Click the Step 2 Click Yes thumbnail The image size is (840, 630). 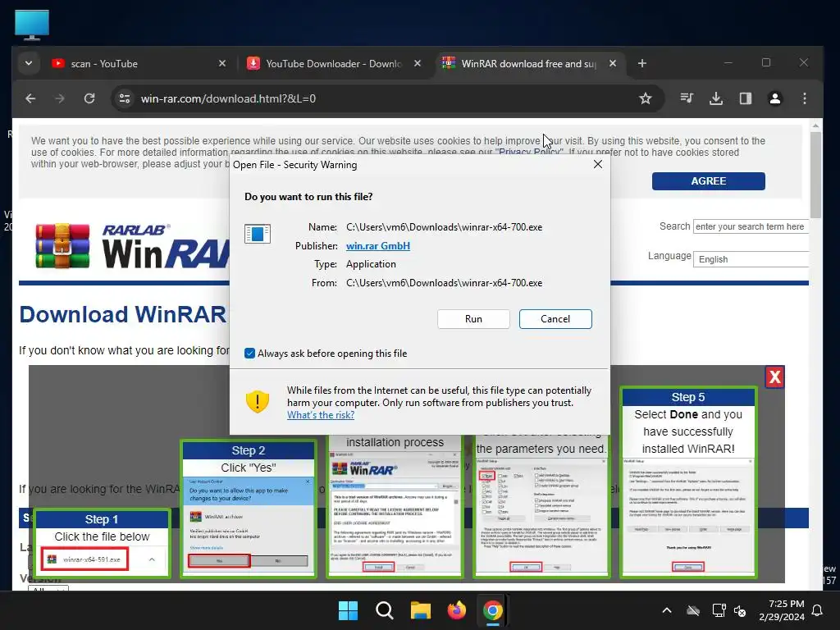(249, 509)
